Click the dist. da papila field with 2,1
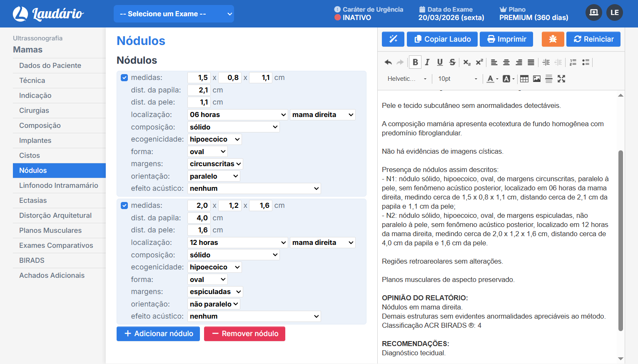This screenshot has width=638, height=364. (x=199, y=90)
